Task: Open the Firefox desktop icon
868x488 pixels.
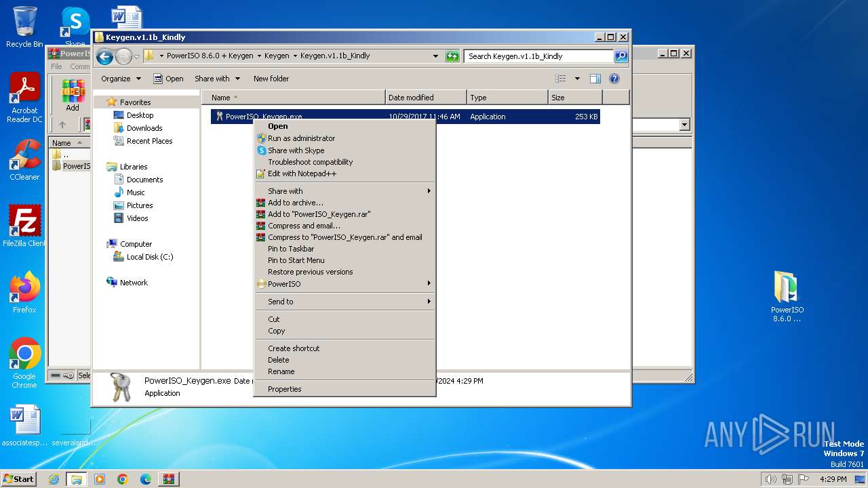Action: click(24, 293)
